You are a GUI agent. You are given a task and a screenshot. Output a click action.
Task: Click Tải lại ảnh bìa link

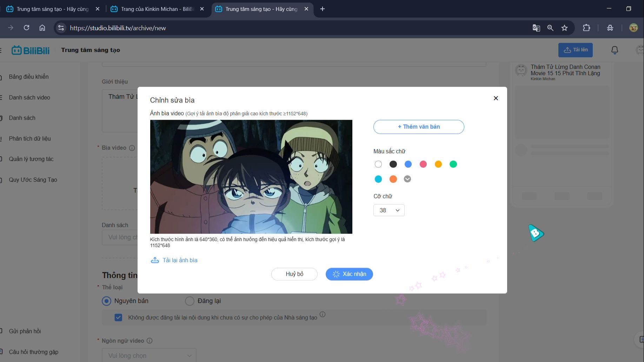pos(174,260)
